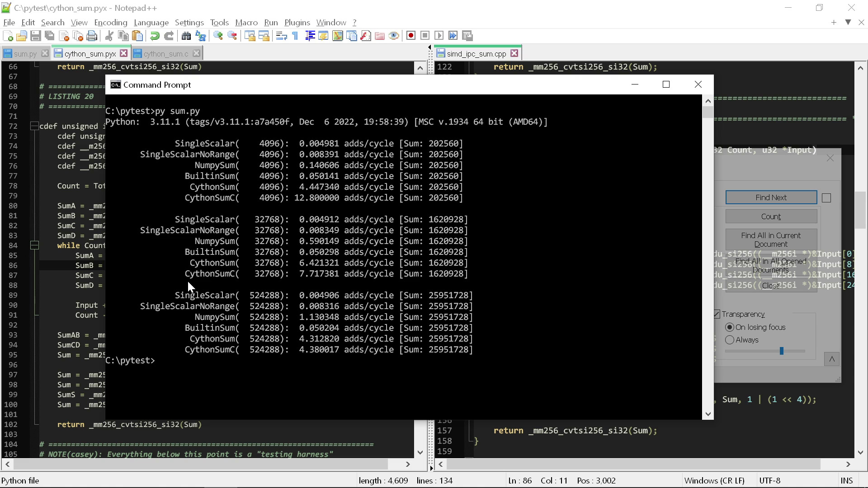This screenshot has height=488, width=868.
Task: Toggle the Transparency checkbox
Action: tap(717, 314)
